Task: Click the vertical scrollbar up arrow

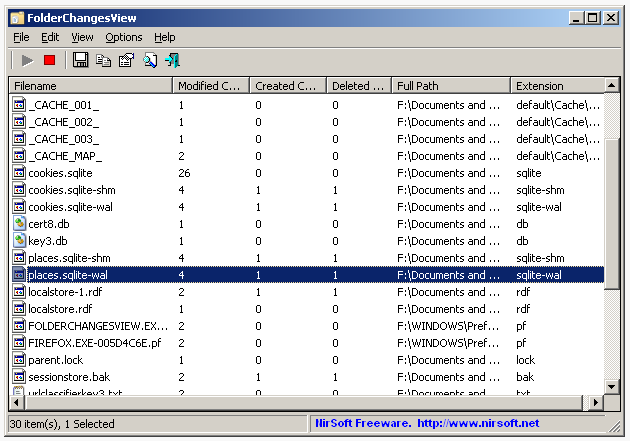Action: pyautogui.click(x=612, y=85)
